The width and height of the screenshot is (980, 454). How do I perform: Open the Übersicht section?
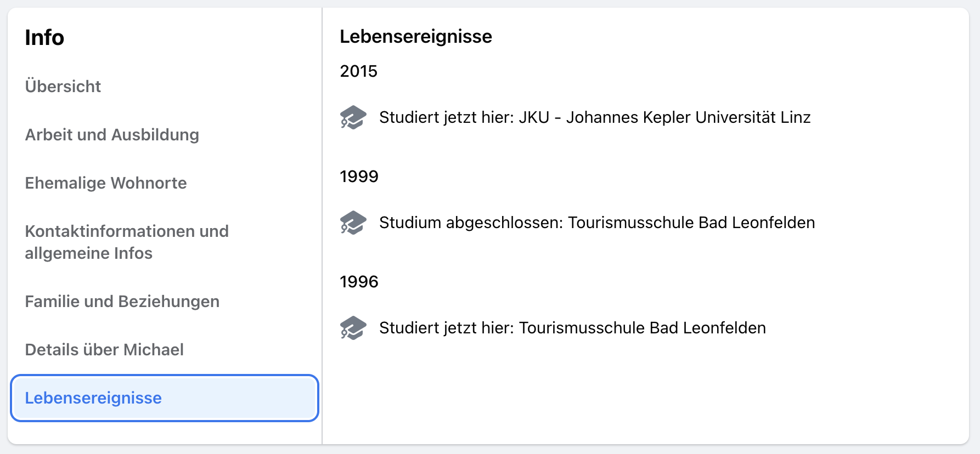tap(63, 87)
